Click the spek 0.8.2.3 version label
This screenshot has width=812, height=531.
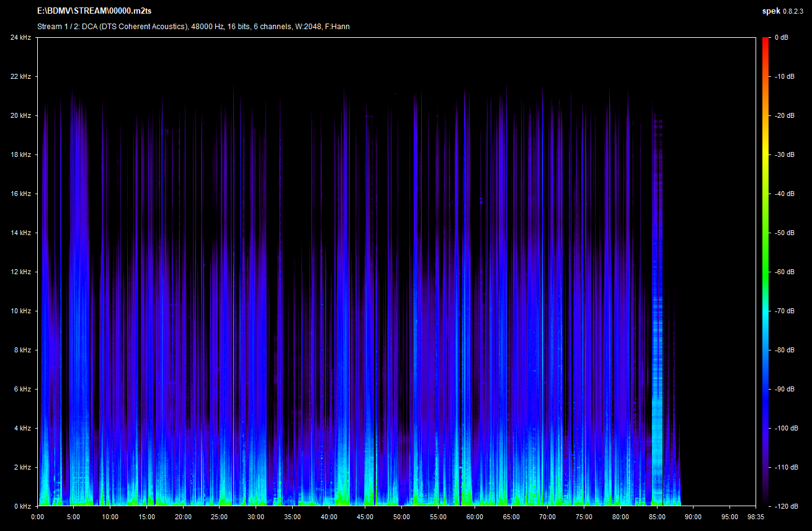[784, 11]
